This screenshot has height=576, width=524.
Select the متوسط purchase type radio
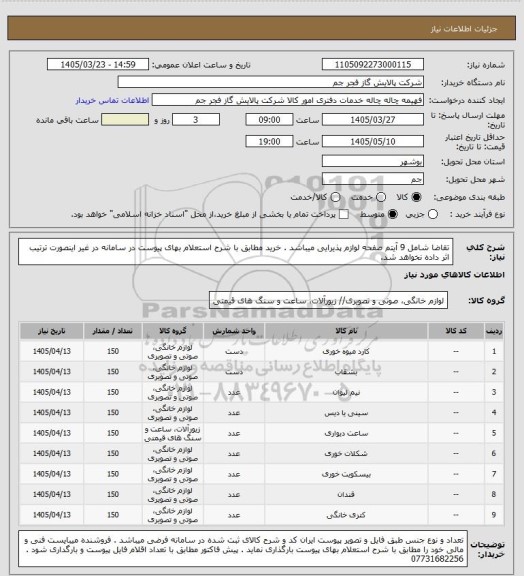tap(393, 214)
